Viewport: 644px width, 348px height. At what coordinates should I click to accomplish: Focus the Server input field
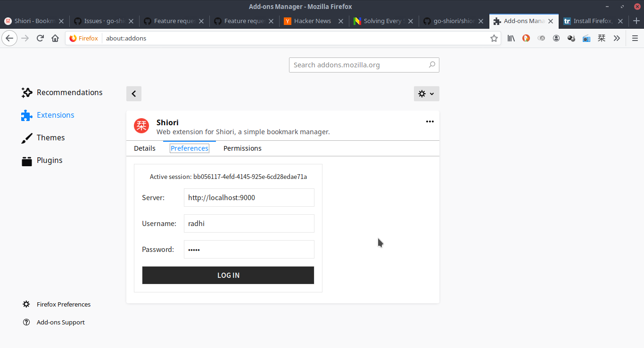(249, 198)
